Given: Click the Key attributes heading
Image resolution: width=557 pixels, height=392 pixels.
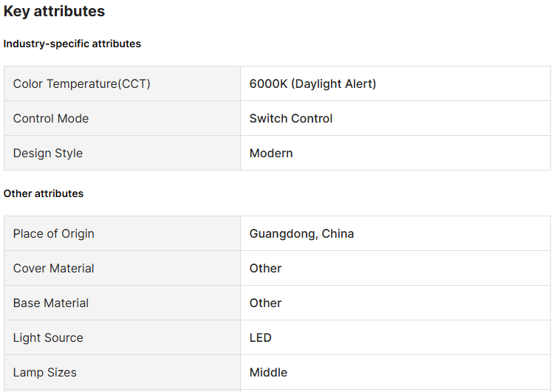Looking at the screenshot, I should pos(54,12).
